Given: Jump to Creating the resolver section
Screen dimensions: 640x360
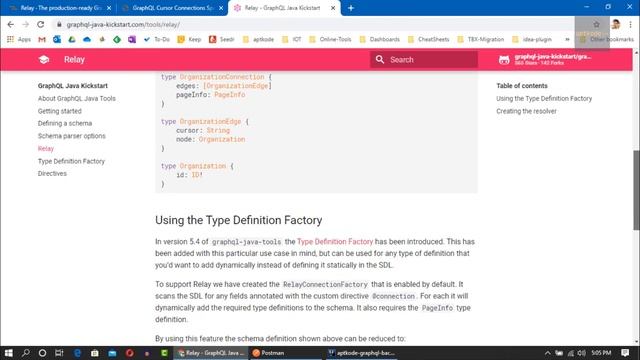Looking at the screenshot, I should 526,111.
